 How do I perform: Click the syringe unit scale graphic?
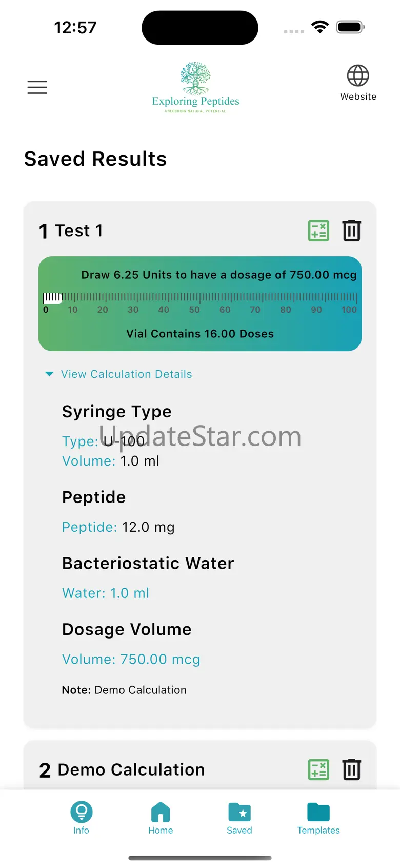pyautogui.click(x=200, y=302)
